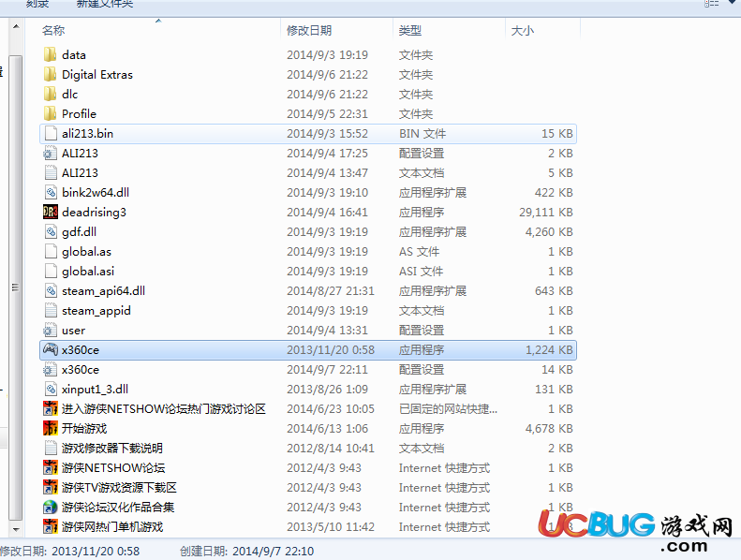Screen dimensions: 741x560
Task: Click the 29,111 KB size cell
Action: 546,213
